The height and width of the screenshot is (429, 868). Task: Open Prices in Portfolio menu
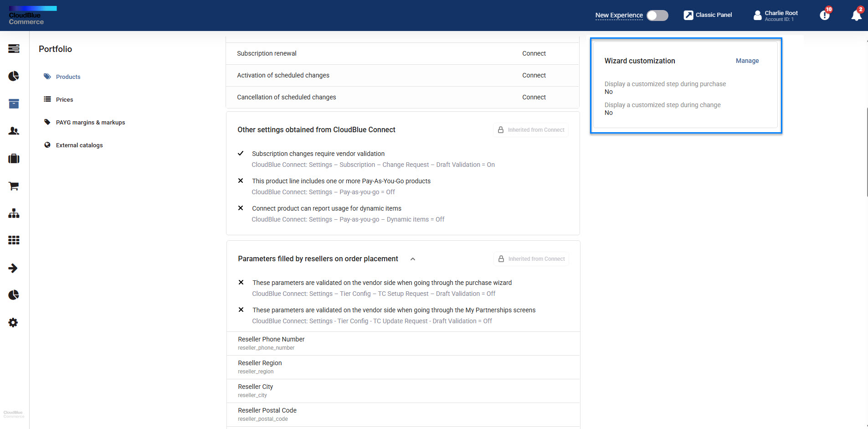click(x=64, y=99)
